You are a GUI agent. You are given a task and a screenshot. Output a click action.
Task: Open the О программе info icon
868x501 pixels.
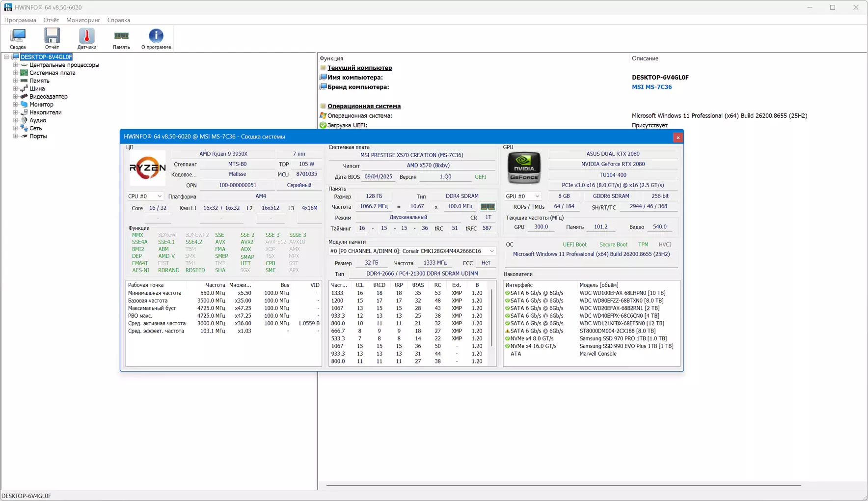(x=156, y=39)
